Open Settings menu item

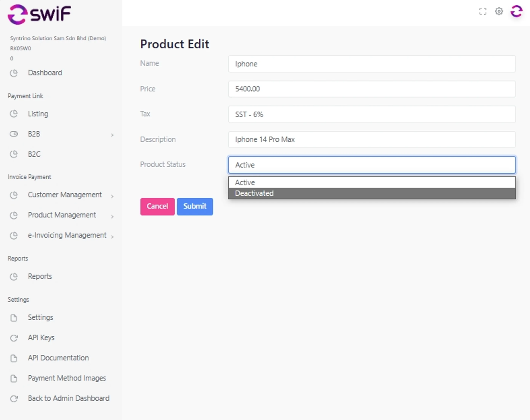coord(41,317)
